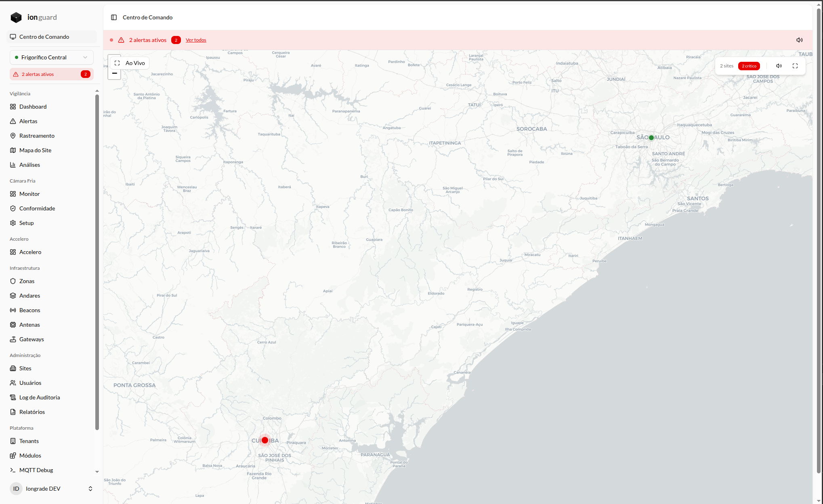This screenshot has height=504, width=823.
Task: Click the Administração section label
Action: point(25,355)
